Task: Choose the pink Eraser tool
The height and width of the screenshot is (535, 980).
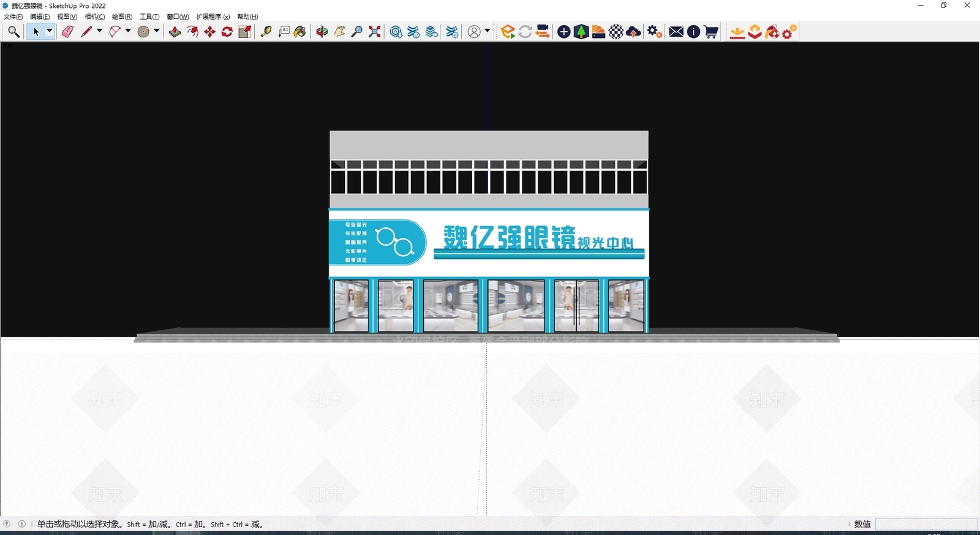Action: click(67, 32)
